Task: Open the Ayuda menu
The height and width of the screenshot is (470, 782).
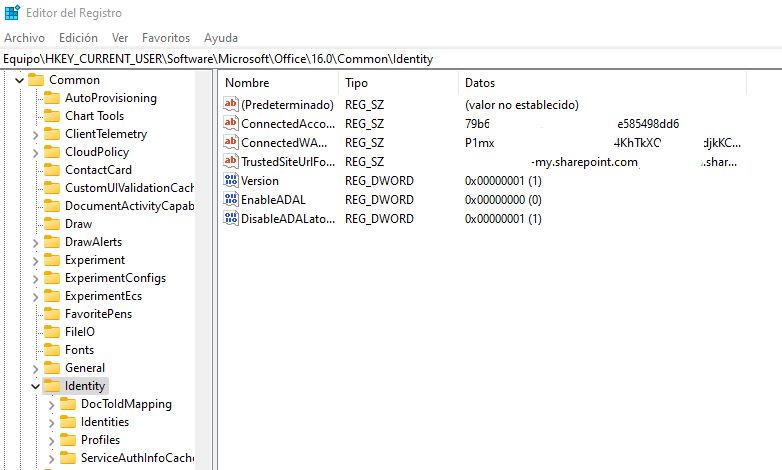Action: pos(221,38)
